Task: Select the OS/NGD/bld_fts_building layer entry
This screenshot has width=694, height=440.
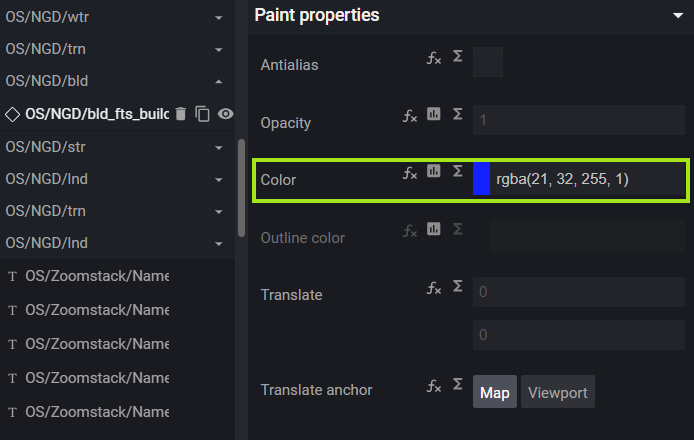Action: (96, 114)
